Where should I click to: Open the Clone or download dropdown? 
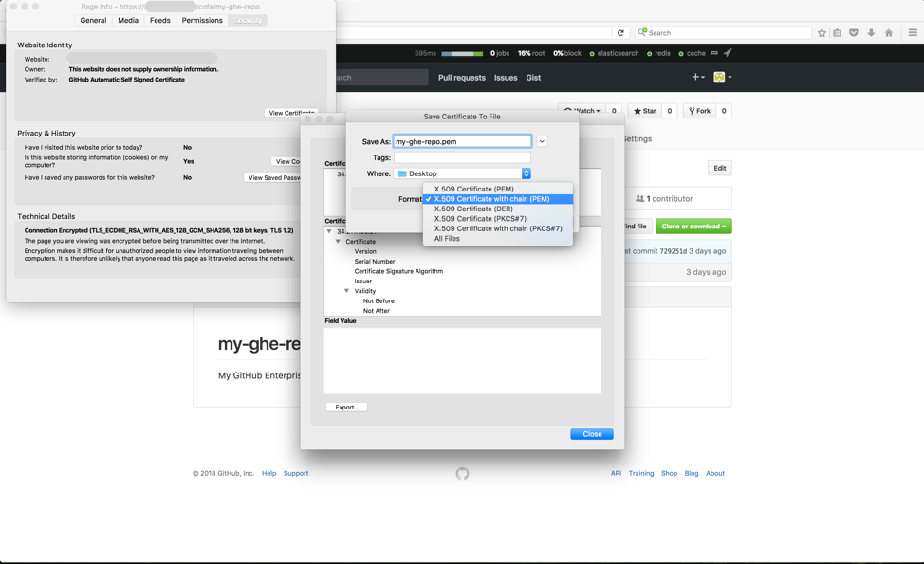693,226
